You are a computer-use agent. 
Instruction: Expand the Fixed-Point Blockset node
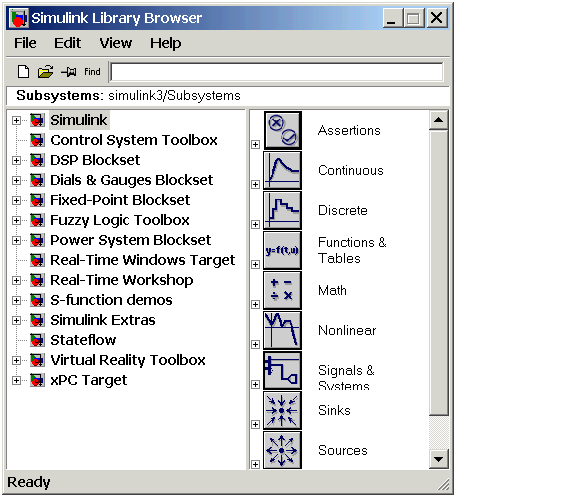pos(16,200)
